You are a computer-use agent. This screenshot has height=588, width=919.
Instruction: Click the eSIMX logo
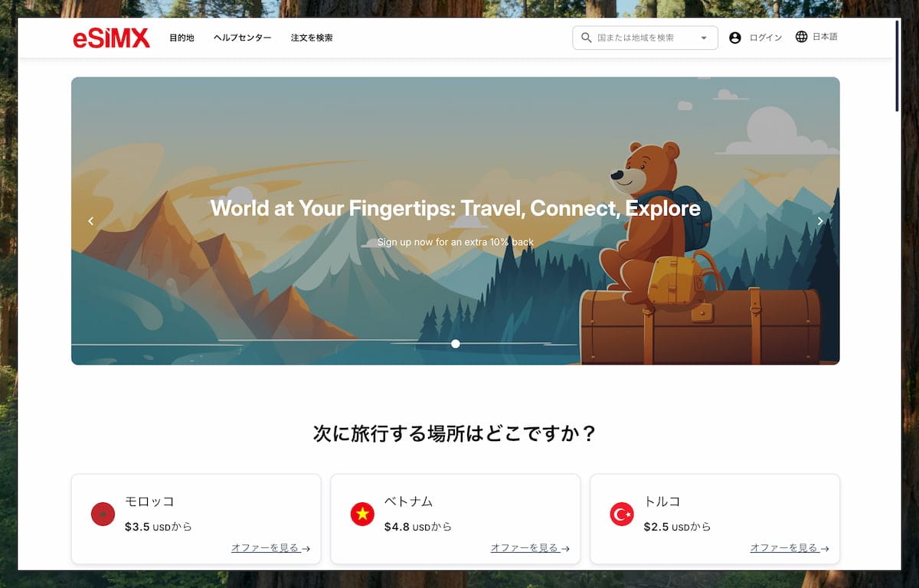112,38
